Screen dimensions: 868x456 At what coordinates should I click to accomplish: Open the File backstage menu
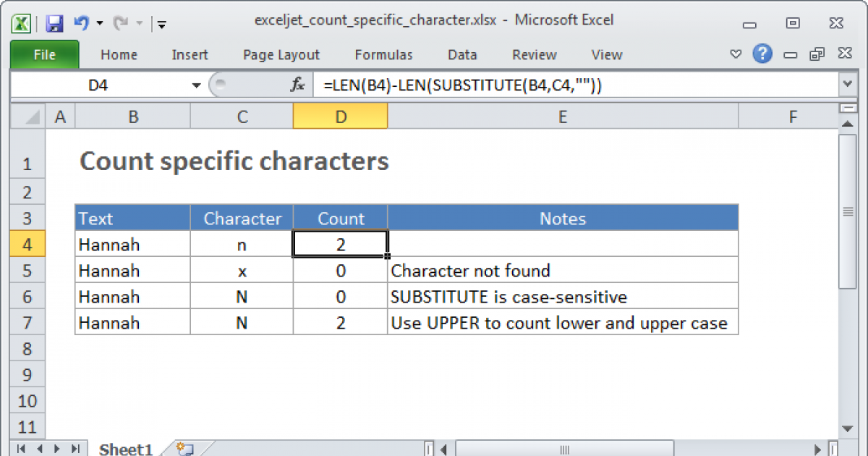(44, 55)
